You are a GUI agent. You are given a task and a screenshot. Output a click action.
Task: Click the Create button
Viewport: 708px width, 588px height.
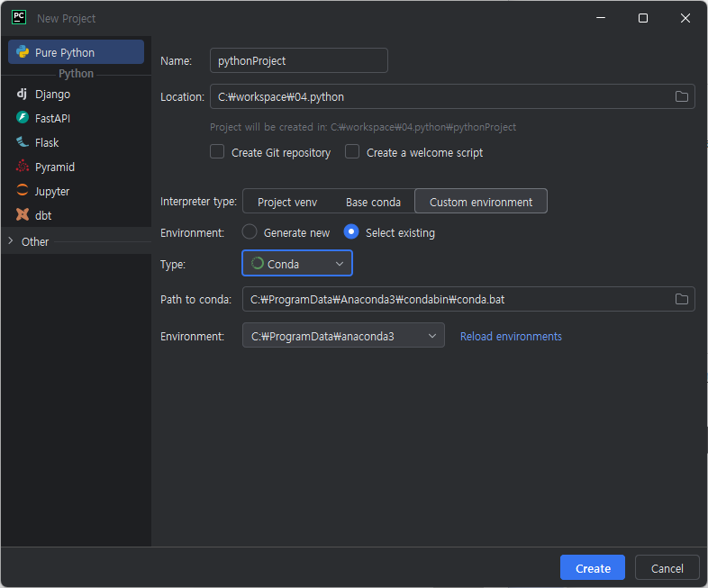tap(593, 567)
